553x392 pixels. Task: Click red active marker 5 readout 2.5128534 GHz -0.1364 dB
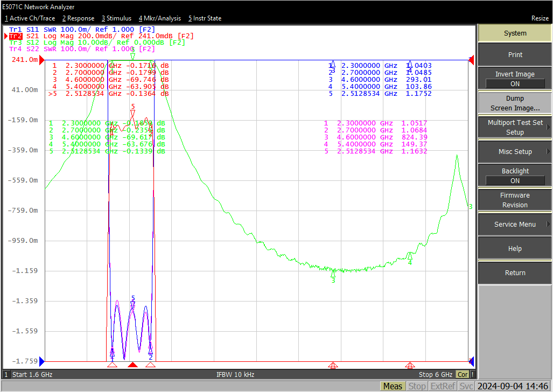[109, 94]
